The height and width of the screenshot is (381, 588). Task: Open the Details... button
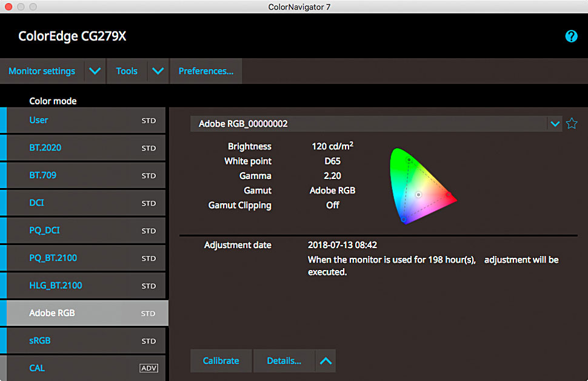click(x=284, y=361)
